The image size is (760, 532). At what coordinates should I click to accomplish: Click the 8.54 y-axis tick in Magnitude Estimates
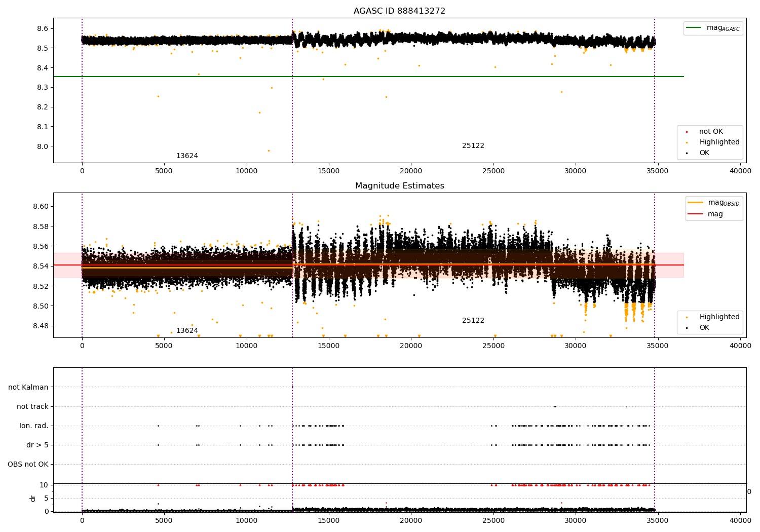pyautogui.click(x=41, y=267)
